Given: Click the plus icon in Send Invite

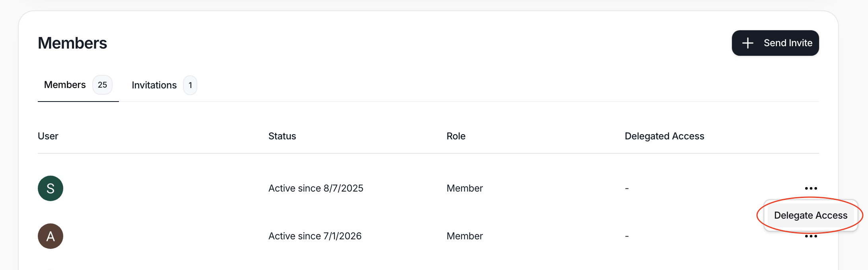Looking at the screenshot, I should (747, 43).
